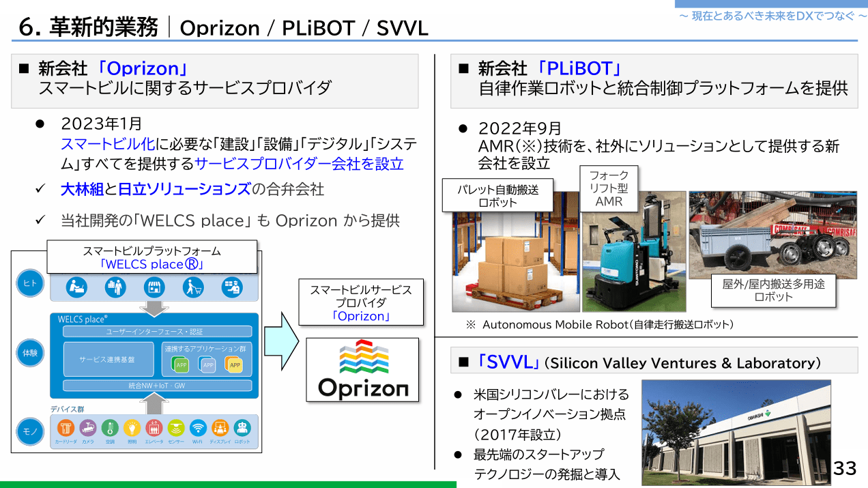Click the 体験 circle label
The width and height of the screenshot is (868, 488).
(x=30, y=353)
